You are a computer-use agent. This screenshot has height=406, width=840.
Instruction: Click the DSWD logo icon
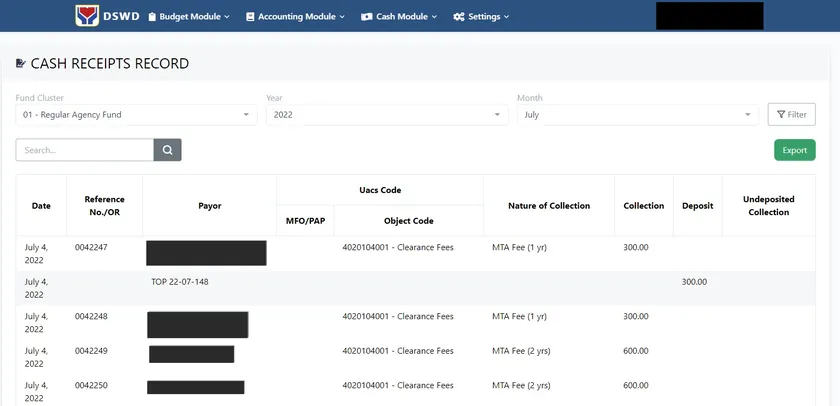pos(87,16)
